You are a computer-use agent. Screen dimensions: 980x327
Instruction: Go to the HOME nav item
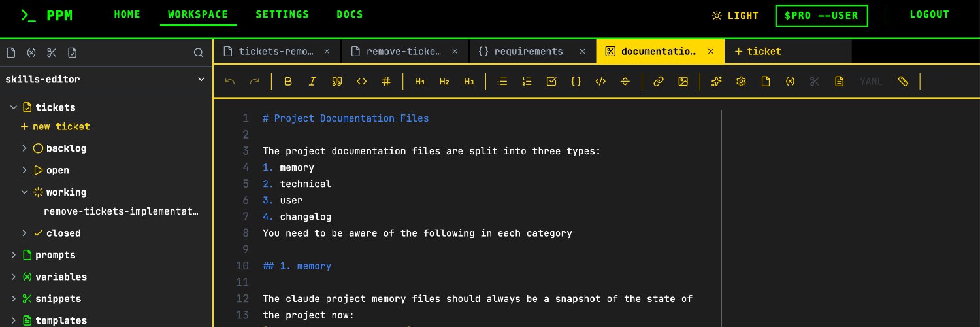coord(127,14)
